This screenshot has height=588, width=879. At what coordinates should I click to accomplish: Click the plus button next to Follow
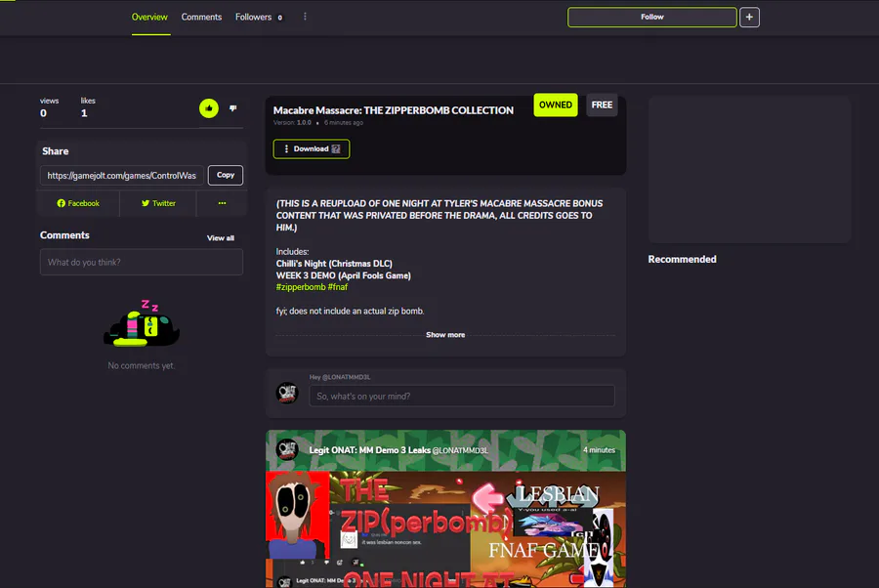coord(749,18)
